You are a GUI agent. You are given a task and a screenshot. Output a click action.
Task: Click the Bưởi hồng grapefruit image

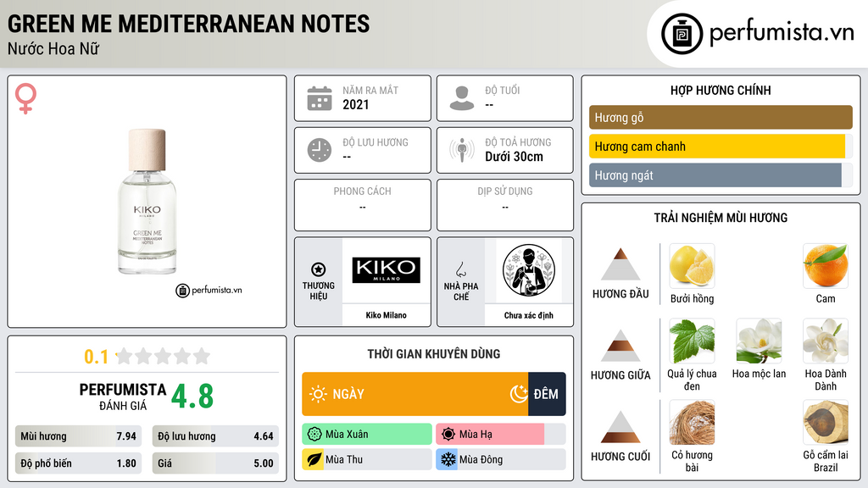(x=692, y=265)
